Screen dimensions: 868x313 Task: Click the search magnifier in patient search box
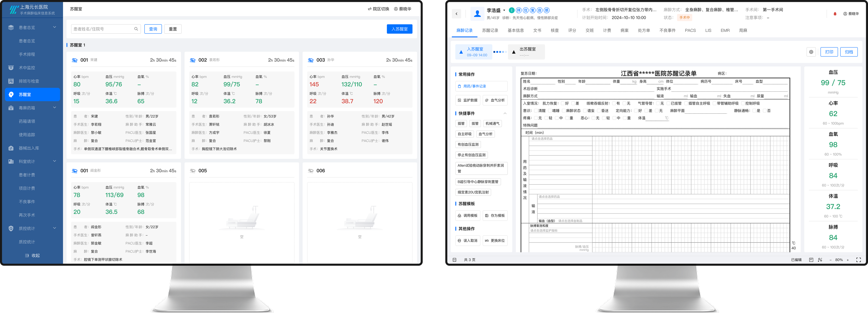136,29
